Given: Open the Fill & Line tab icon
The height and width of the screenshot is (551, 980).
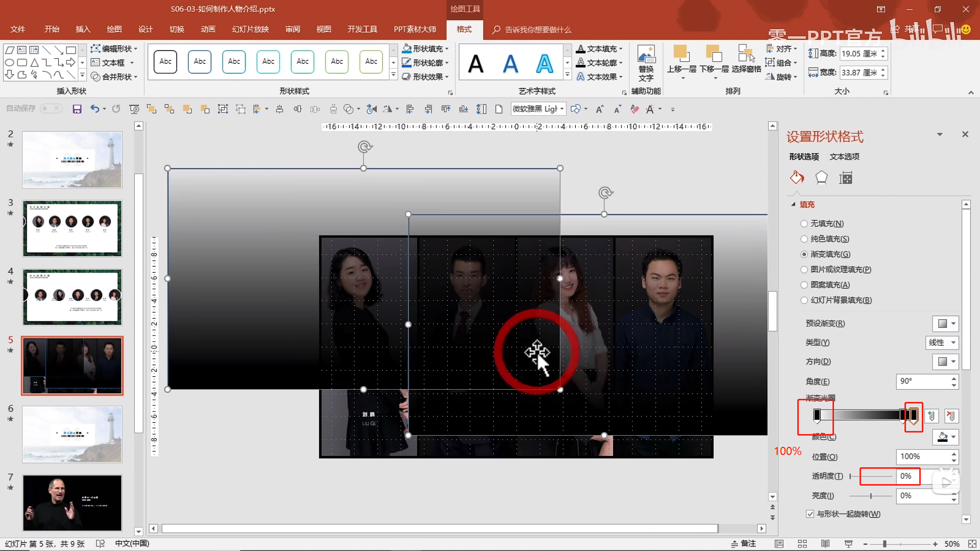Looking at the screenshot, I should click(x=797, y=178).
